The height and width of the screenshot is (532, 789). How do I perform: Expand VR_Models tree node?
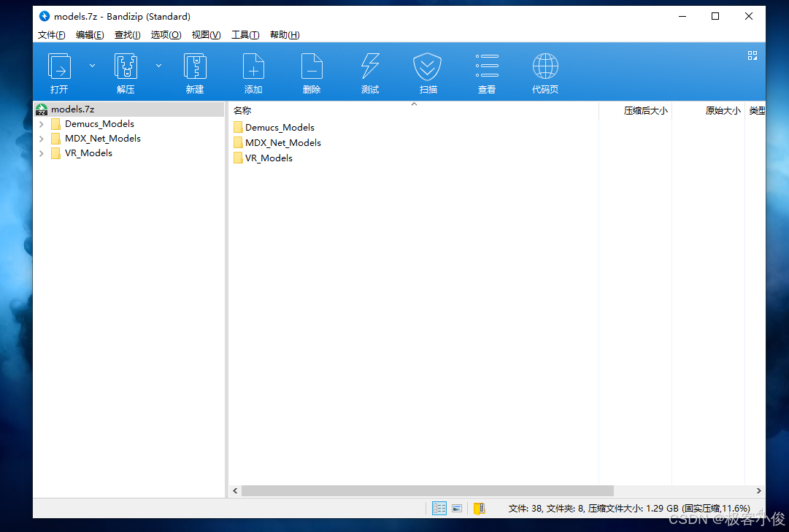point(42,153)
